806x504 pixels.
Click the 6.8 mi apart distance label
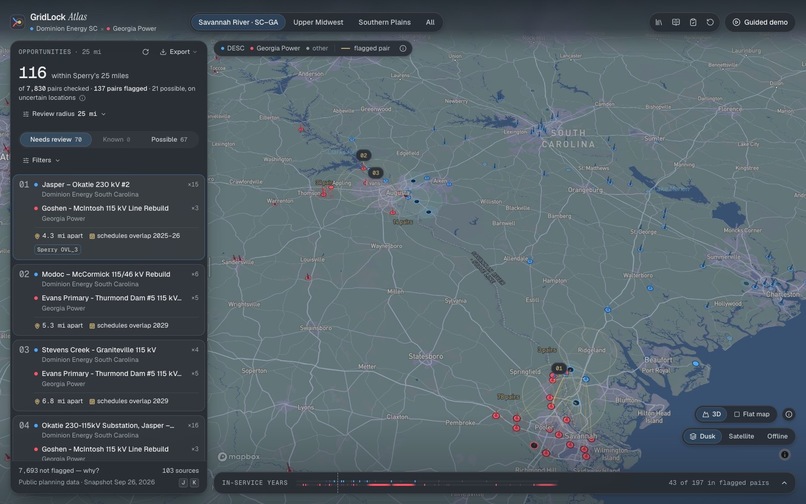[x=62, y=401]
